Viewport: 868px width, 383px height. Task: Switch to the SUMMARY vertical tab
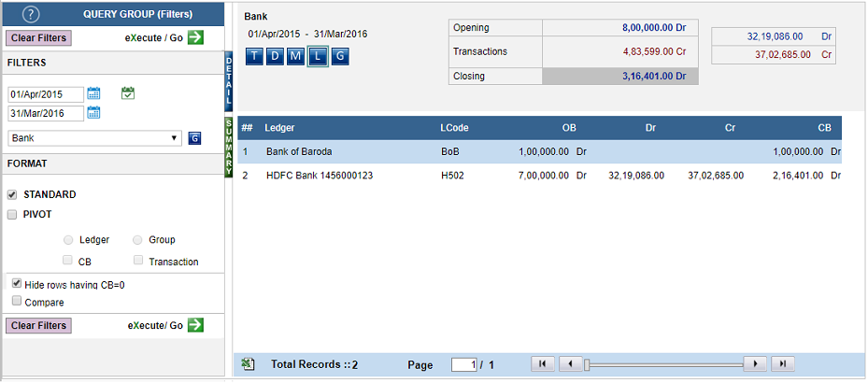tap(229, 148)
